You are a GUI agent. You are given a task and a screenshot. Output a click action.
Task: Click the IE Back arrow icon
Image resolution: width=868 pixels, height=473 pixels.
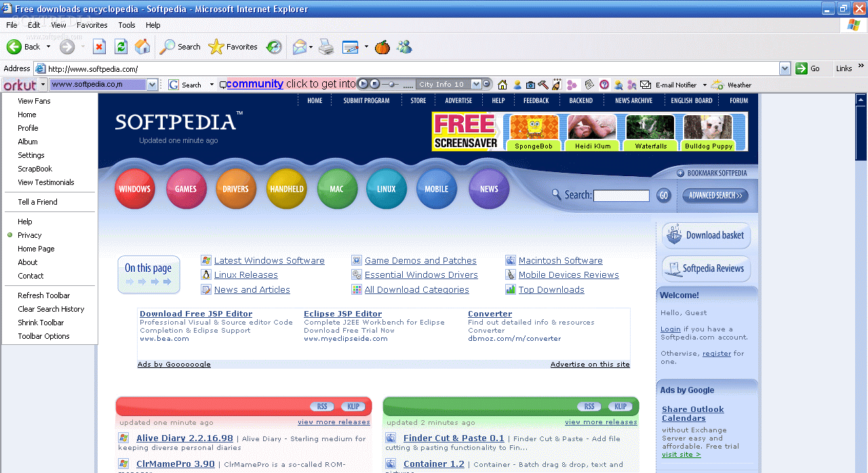pyautogui.click(x=14, y=47)
